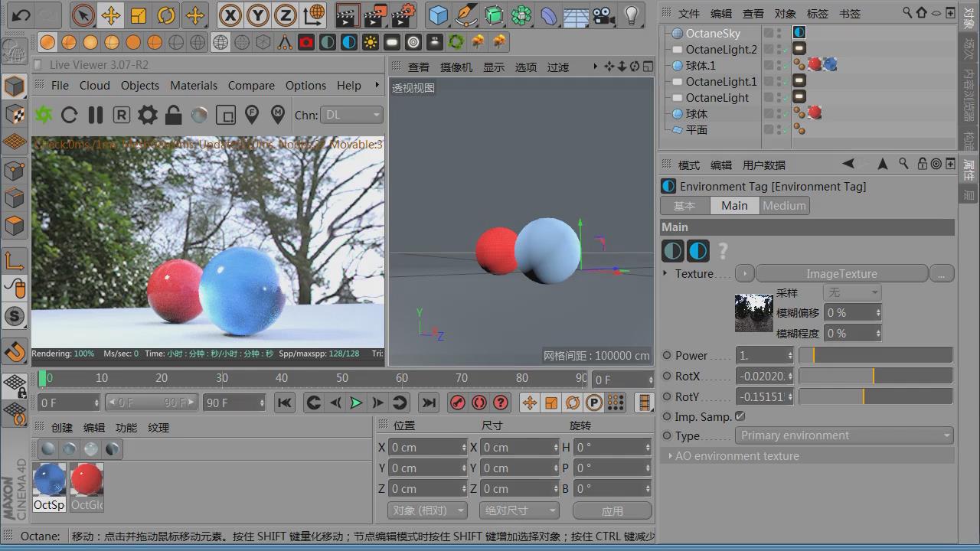Image resolution: width=980 pixels, height=551 pixels.
Task: Click Octane daylight sun icon
Action: (x=371, y=42)
